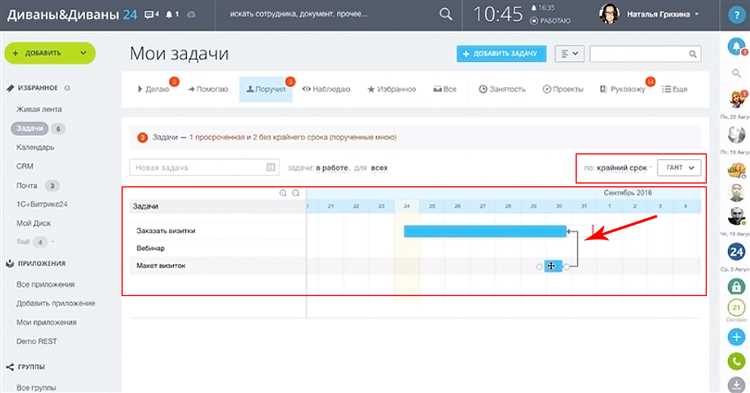The height and width of the screenshot is (393, 750).
Task: Open the round 21 calendar chat in sidebar
Action: 736,308
